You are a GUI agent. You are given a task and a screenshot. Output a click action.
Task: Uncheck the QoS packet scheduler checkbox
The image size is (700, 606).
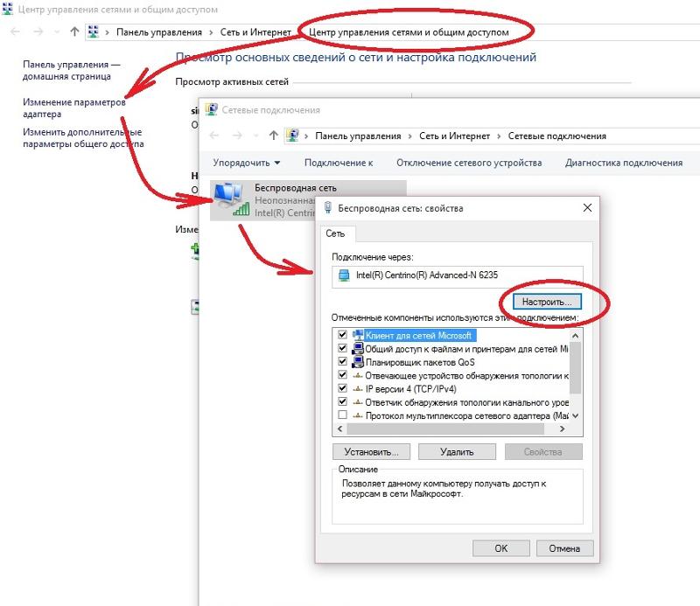[342, 361]
